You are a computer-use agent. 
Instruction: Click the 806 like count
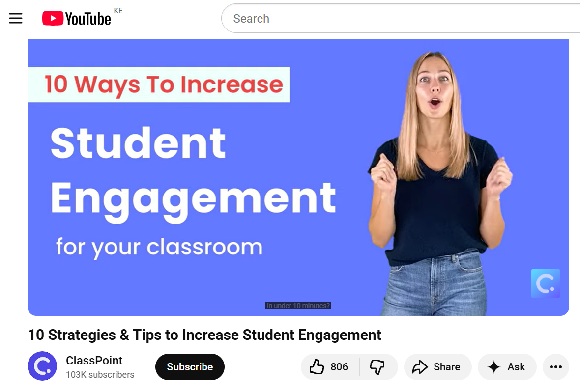(x=339, y=367)
